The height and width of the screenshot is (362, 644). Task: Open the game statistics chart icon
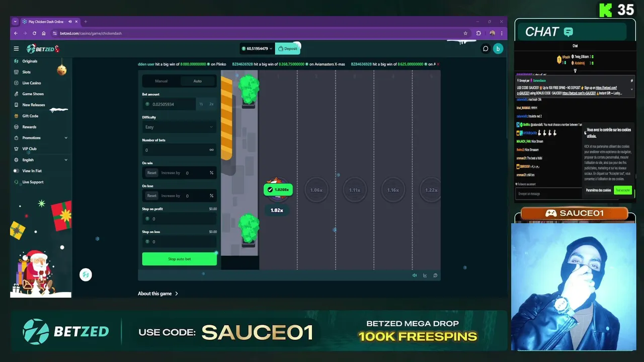point(425,276)
